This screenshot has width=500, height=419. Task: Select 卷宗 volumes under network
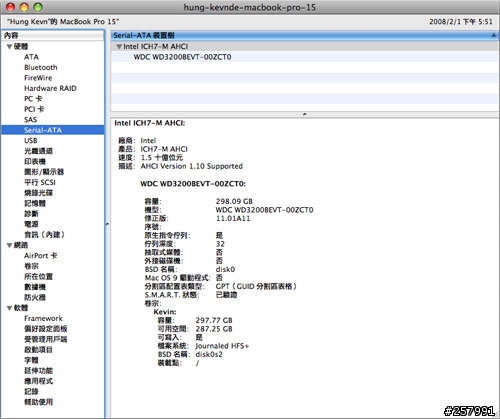(x=31, y=266)
